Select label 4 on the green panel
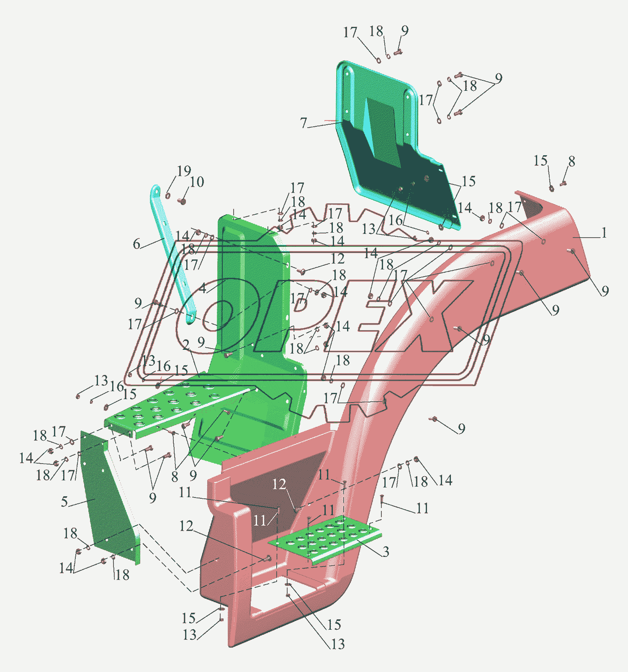The width and height of the screenshot is (628, 672). [203, 288]
